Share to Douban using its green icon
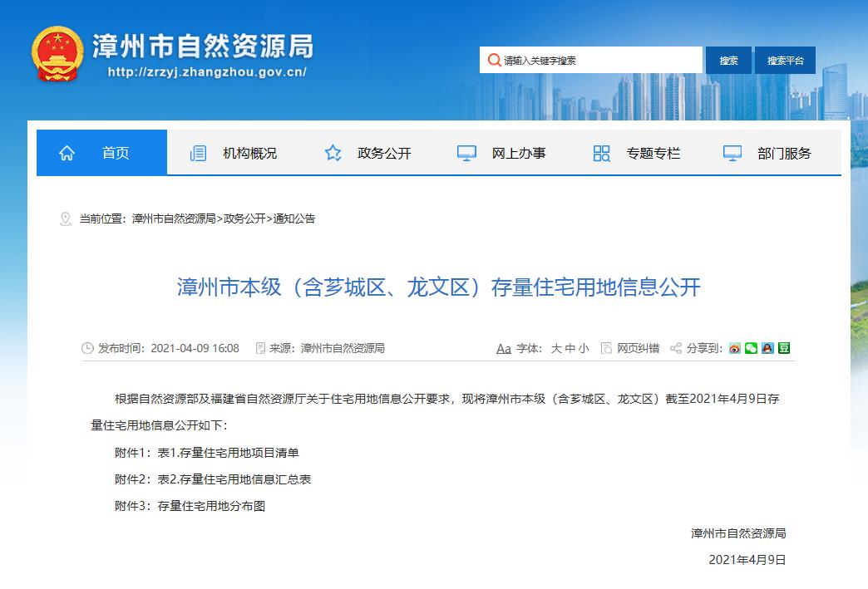The height and width of the screenshot is (589, 868). tap(784, 348)
